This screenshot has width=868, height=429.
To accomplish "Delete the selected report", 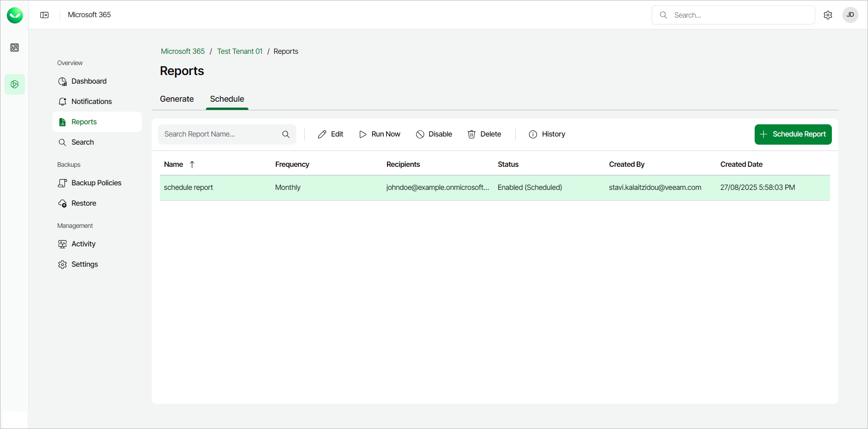I will pos(484,134).
